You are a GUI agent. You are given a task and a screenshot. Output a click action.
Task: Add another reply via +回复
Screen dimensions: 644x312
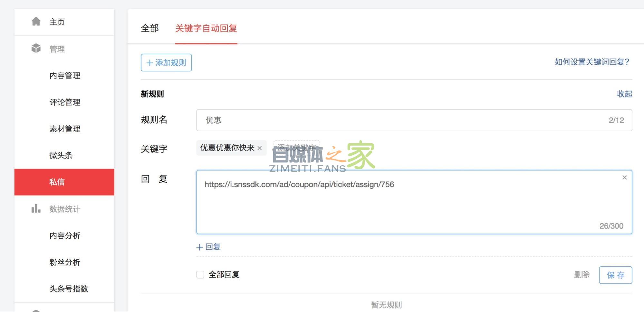(x=208, y=247)
